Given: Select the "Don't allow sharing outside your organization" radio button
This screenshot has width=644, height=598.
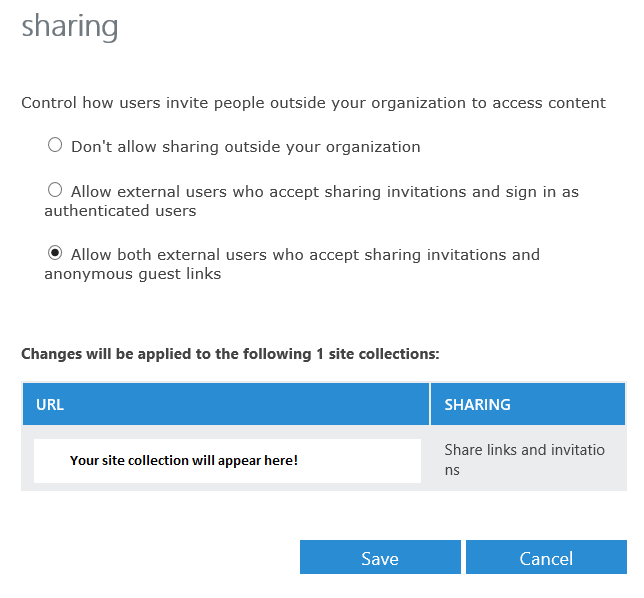Looking at the screenshot, I should [x=55, y=145].
